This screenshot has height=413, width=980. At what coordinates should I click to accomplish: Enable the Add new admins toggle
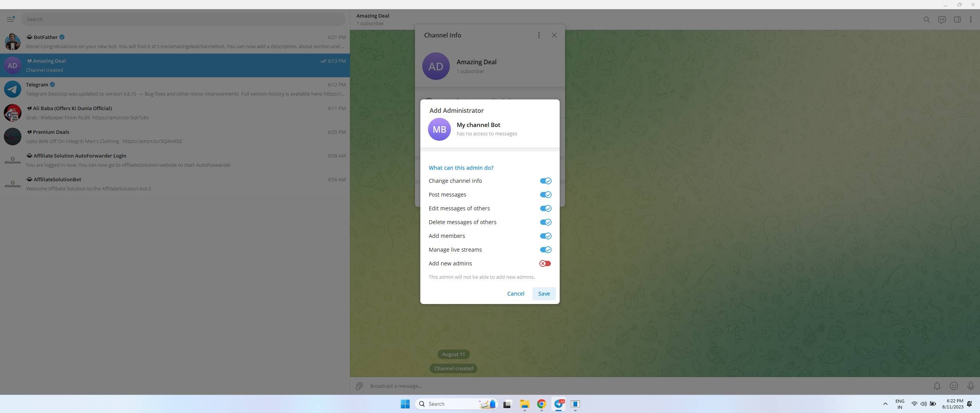[x=545, y=263]
